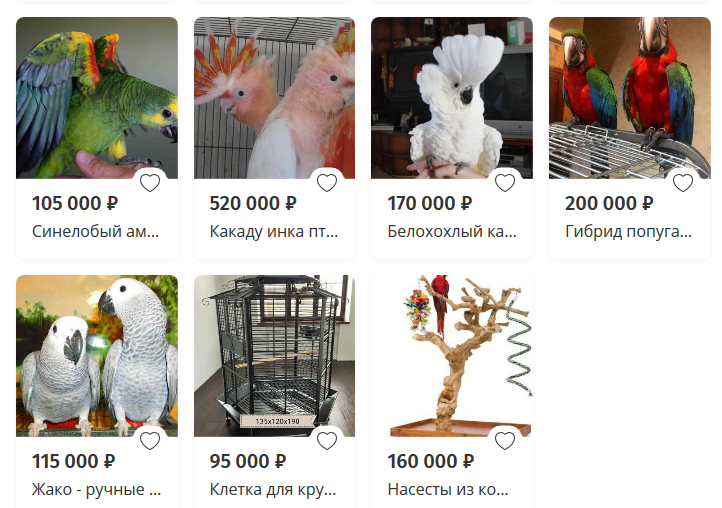This screenshot has height=508, width=722.
Task: Click the 160 000 ₽ price of perch listing
Action: click(431, 461)
